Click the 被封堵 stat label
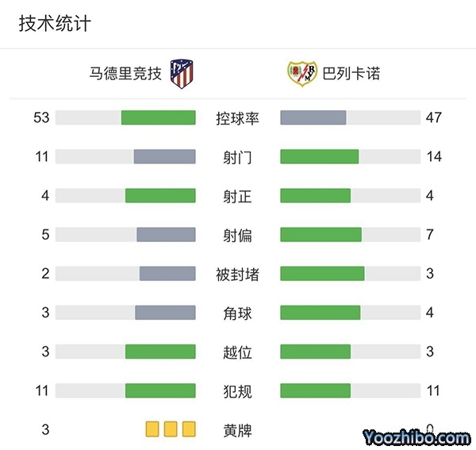The image size is (476, 450). point(237,274)
